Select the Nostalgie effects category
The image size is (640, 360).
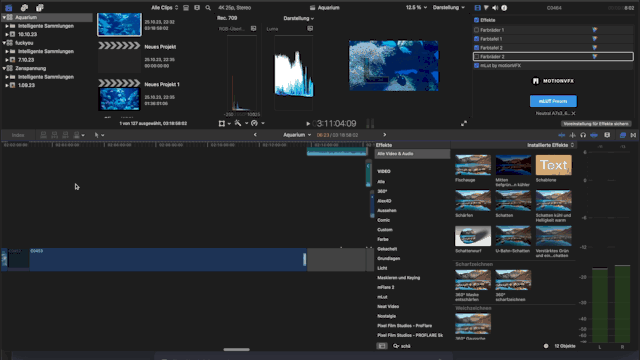(x=387, y=316)
